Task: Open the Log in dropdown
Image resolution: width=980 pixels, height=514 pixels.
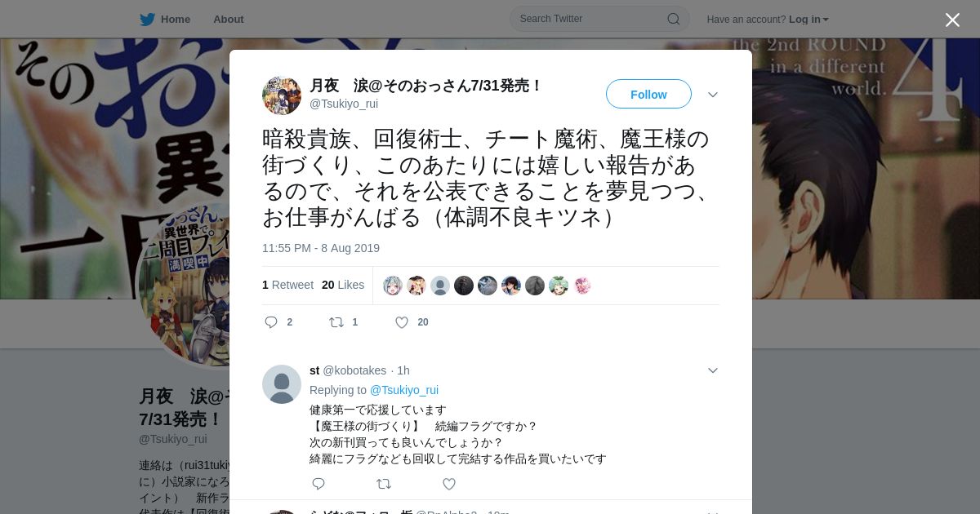Action: (x=808, y=20)
